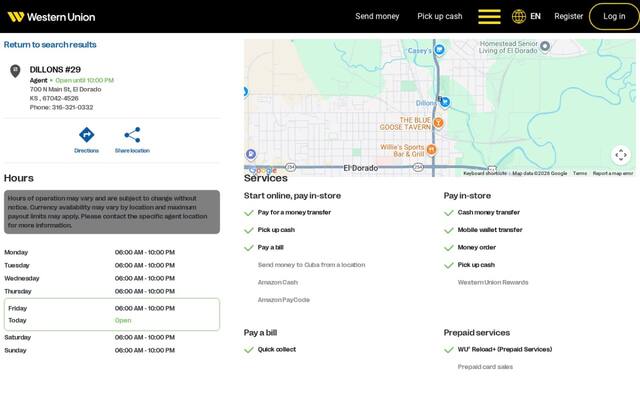Click the phone number 316-321-0332
The width and height of the screenshot is (640, 400).
coord(73,107)
